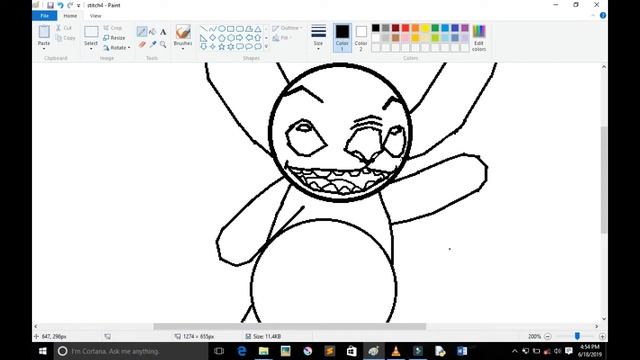Click the vertical scrollbar down arrow
Image resolution: width=640 pixels, height=360 pixels.
click(604, 319)
